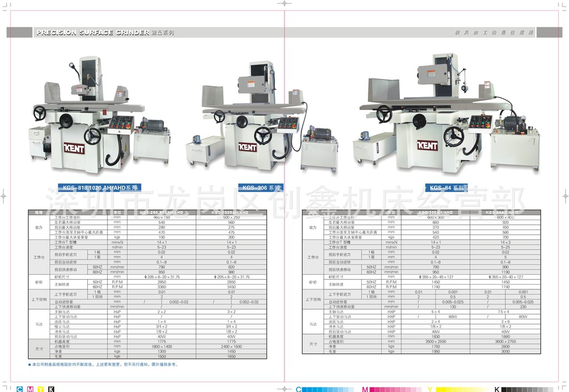Click the yellow Y square at bottom left
This screenshot has height=392, width=569.
[41, 389]
